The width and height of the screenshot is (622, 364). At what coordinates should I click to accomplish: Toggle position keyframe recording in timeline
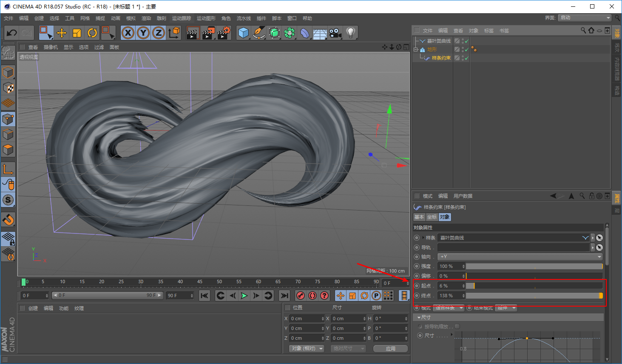click(341, 296)
